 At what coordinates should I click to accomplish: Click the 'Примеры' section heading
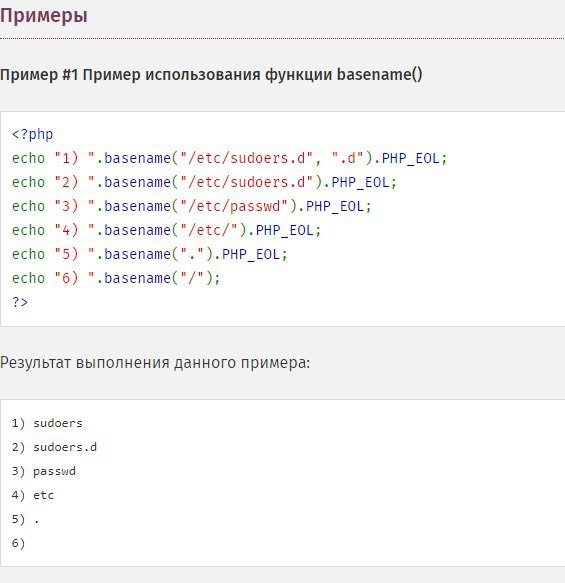pos(44,16)
